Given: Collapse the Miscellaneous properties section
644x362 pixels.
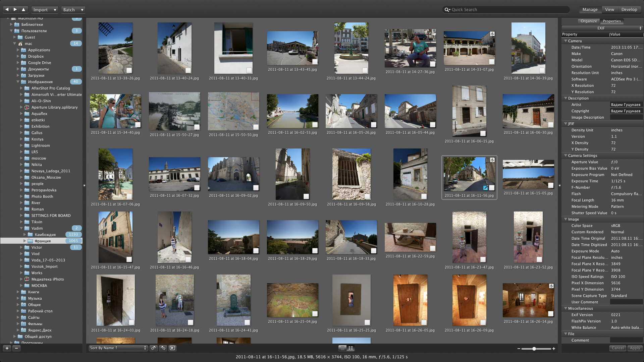Looking at the screenshot, I should pos(566,308).
